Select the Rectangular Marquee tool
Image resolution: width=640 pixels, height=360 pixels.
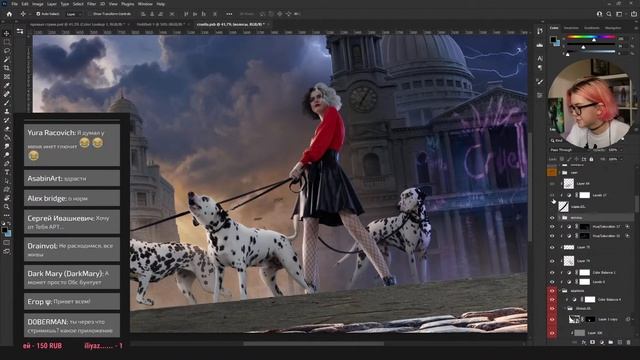click(x=7, y=42)
